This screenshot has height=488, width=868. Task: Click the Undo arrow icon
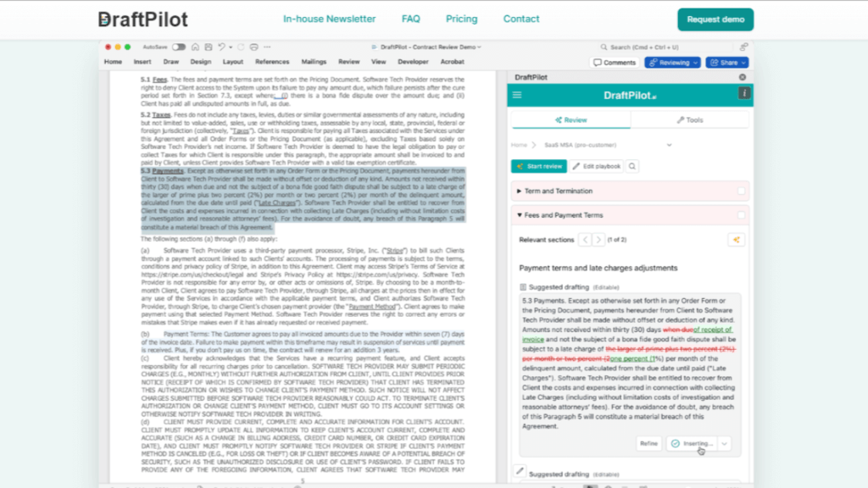click(x=221, y=47)
